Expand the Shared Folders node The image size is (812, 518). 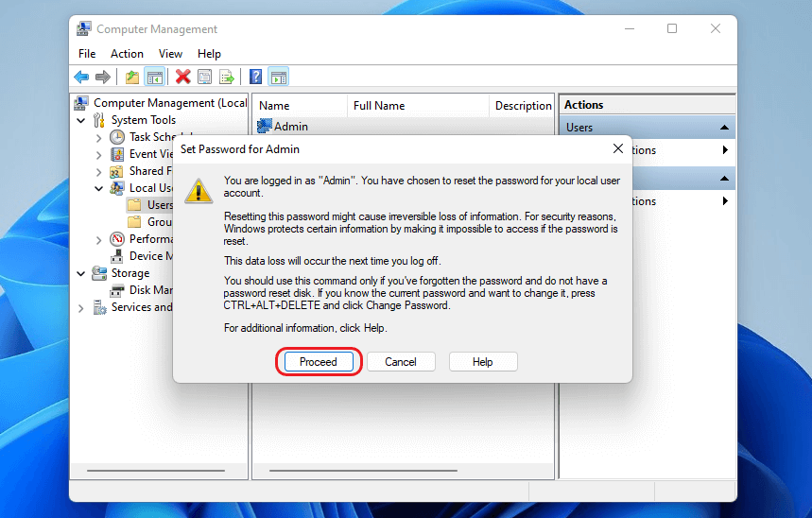pos(98,171)
